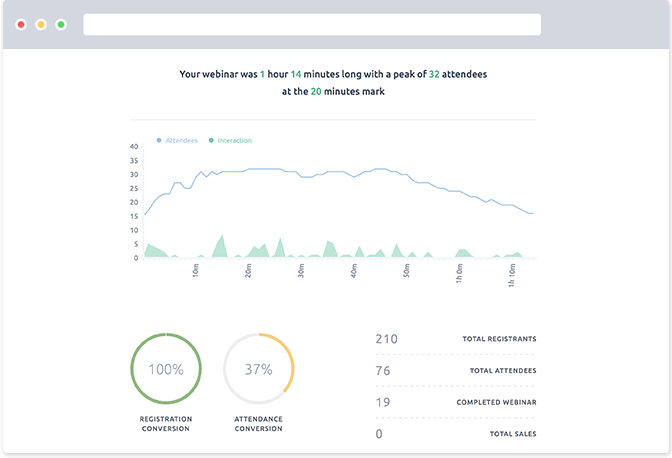Viewport: 672px width, 458px height.
Task: Toggle the Attendees legend series
Action: tap(177, 141)
